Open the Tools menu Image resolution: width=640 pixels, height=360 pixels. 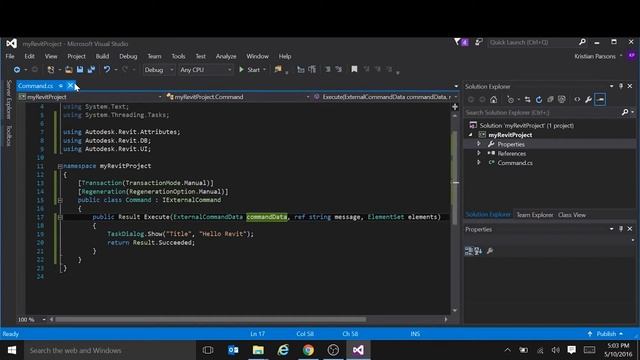tap(178, 56)
